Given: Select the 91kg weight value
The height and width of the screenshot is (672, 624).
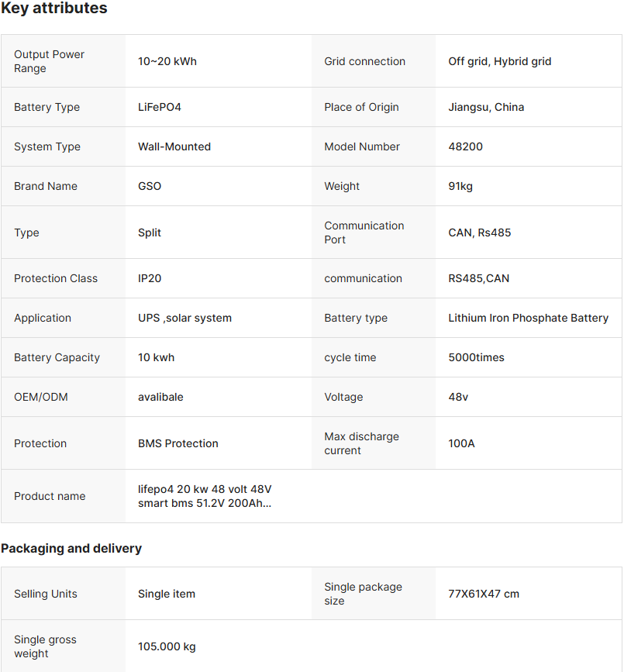Looking at the screenshot, I should point(460,186).
